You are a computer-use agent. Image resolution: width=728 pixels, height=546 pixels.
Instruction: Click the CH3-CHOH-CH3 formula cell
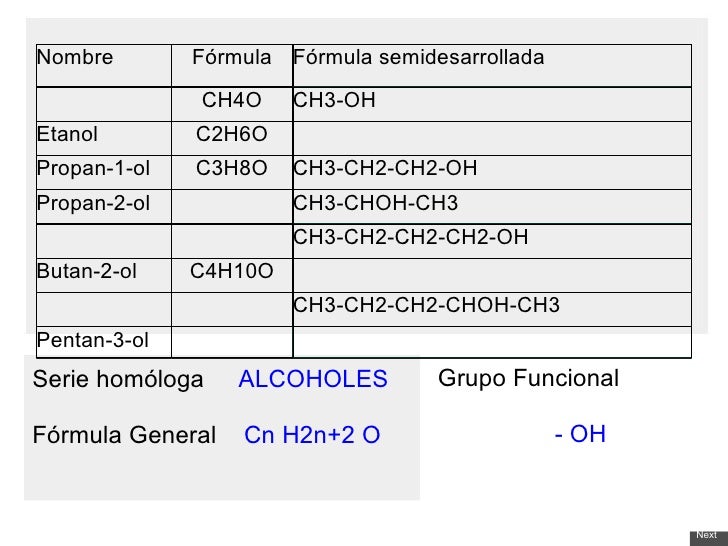492,207
